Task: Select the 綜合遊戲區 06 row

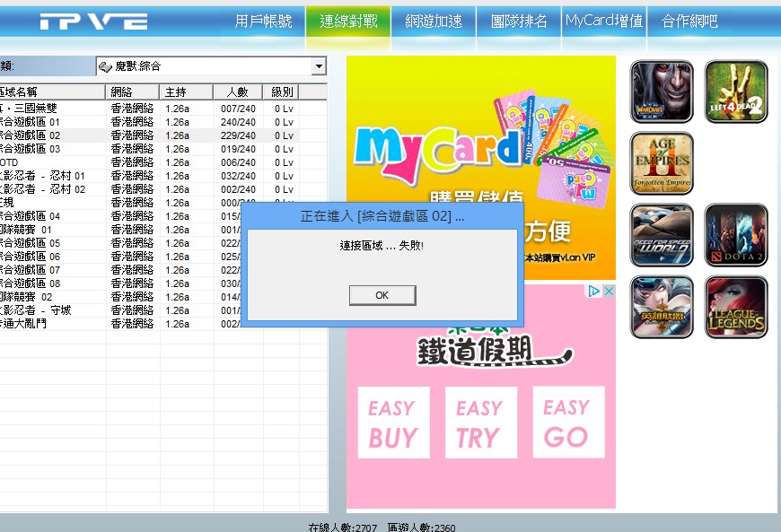Action: pos(120,257)
